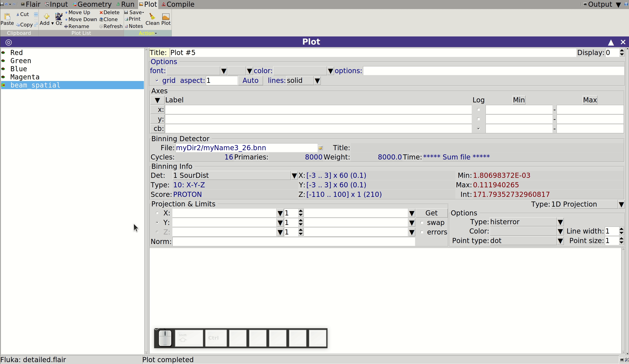Image resolution: width=629 pixels, height=364 pixels.
Task: Increase the Line width stepper
Action: 621,229
